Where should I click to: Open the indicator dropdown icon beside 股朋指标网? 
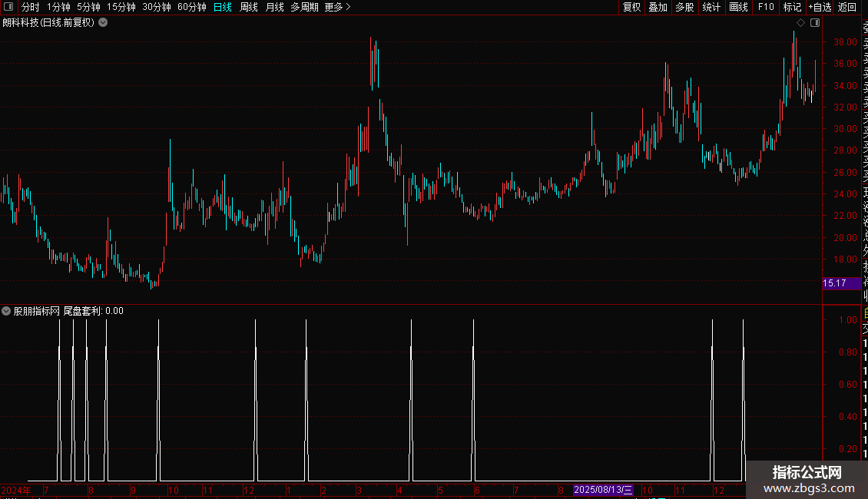pos(6,311)
